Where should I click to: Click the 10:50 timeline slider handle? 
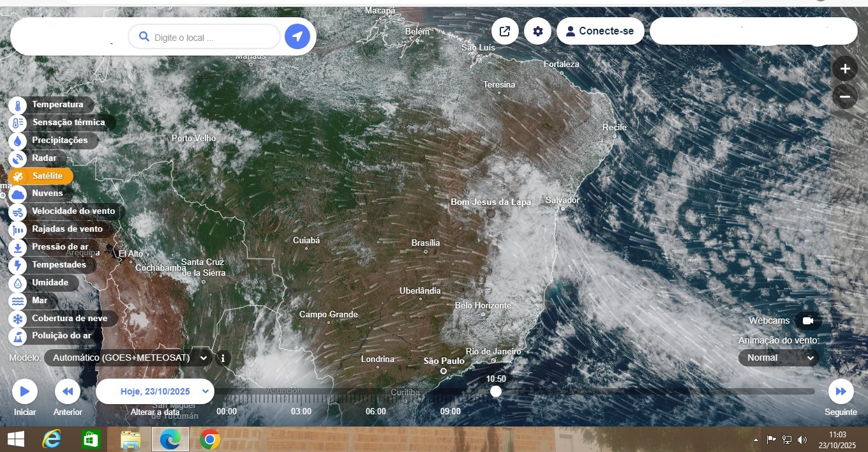(496, 392)
